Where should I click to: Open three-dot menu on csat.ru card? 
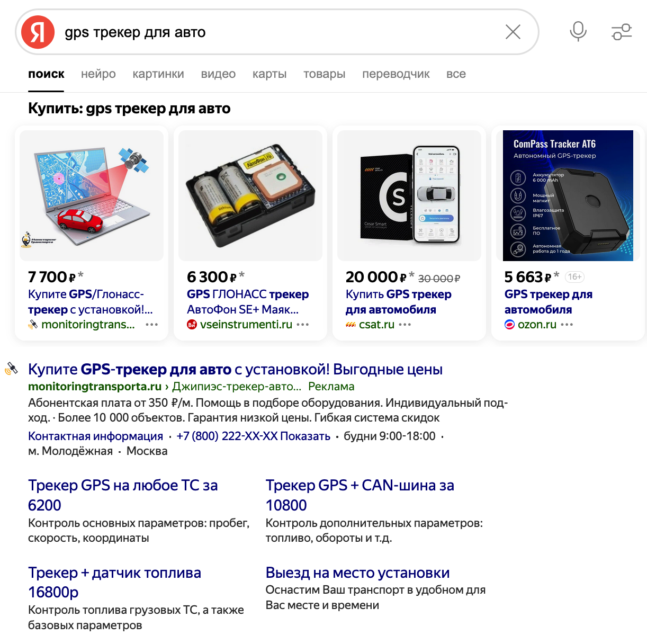point(405,325)
